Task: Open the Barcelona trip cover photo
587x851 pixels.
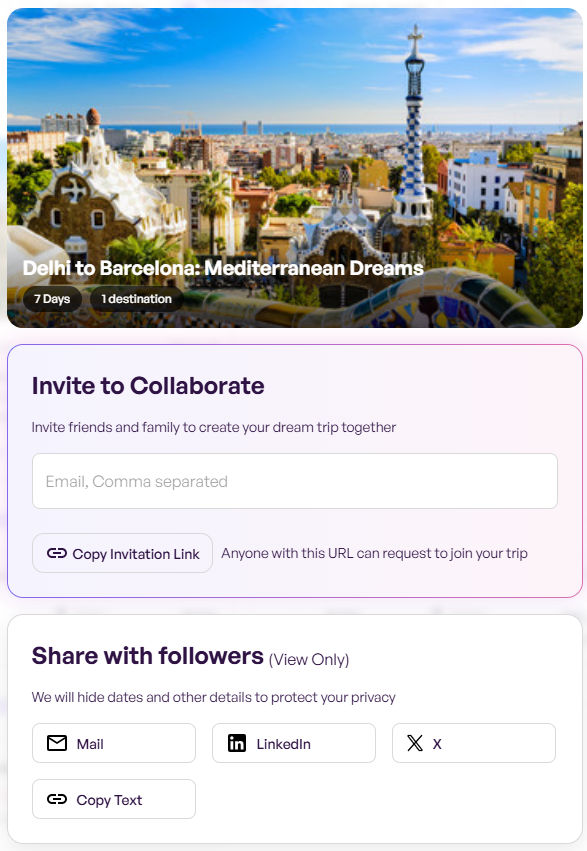Action: pyautogui.click(x=295, y=168)
